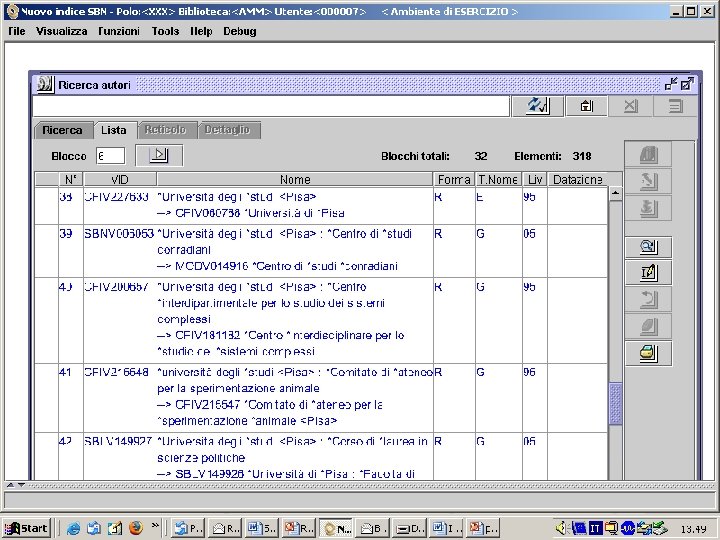Open the File menu
720x540 pixels.
pyautogui.click(x=17, y=31)
